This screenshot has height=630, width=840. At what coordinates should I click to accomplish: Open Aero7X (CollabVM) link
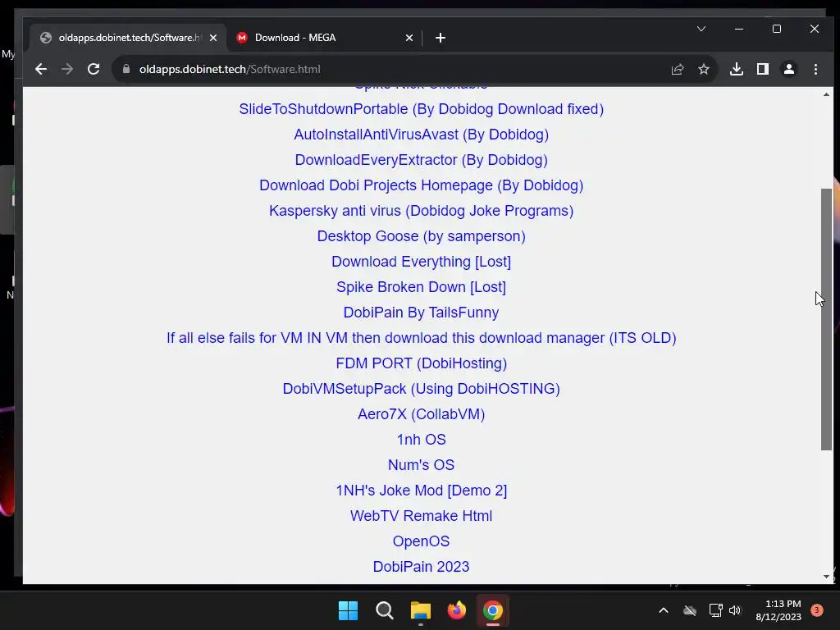(421, 414)
